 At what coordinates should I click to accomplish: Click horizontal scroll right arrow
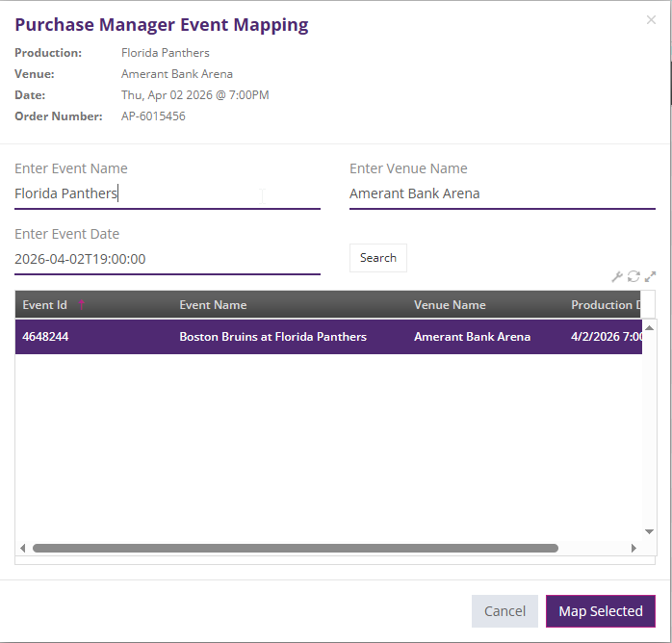(633, 548)
